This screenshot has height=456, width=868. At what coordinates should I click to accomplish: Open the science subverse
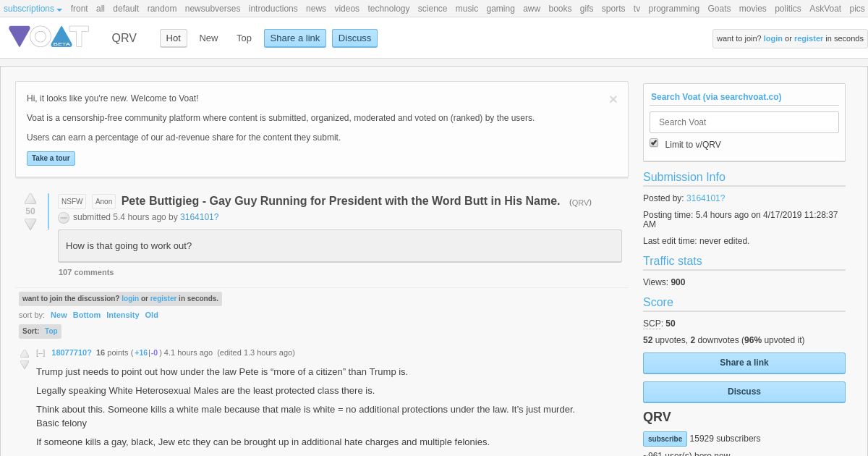coord(433,9)
